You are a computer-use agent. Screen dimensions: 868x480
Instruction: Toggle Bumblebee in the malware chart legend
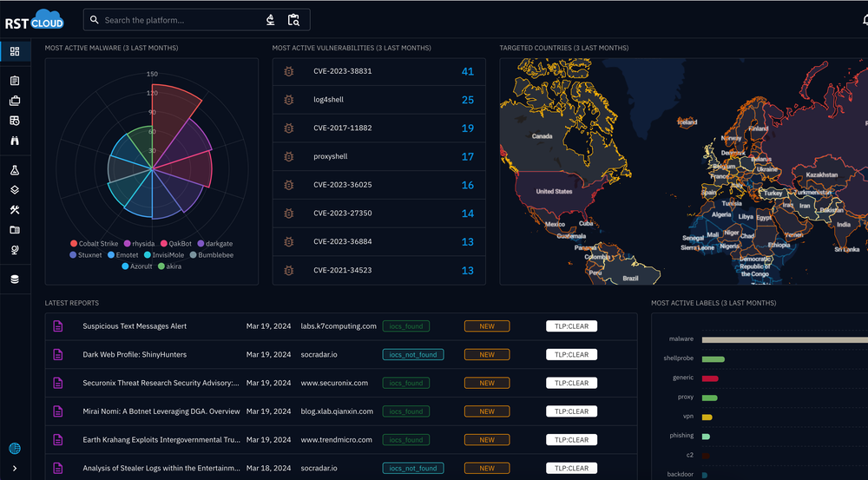click(x=212, y=255)
